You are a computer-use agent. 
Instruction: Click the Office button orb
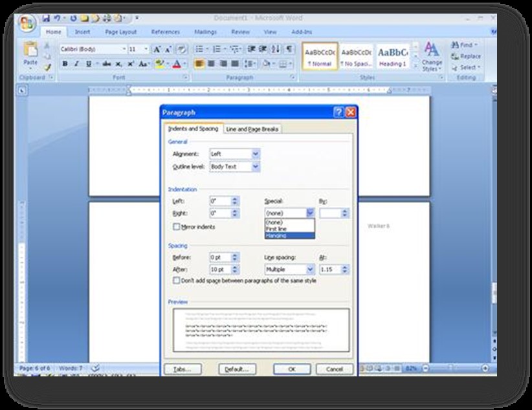coord(27,23)
